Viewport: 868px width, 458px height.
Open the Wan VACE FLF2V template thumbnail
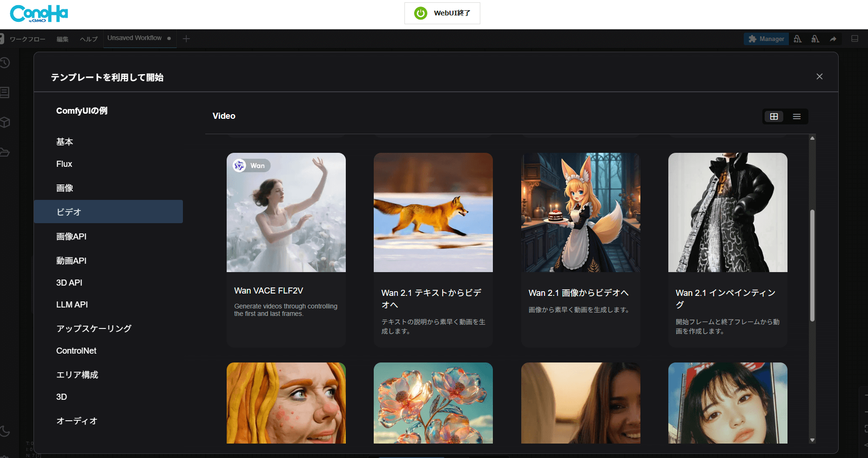(x=286, y=212)
